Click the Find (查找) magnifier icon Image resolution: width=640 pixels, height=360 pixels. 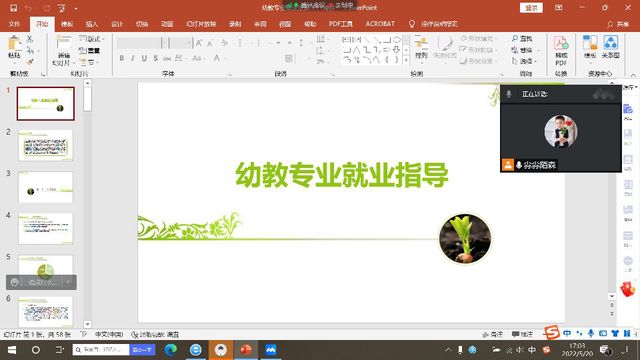[x=515, y=38]
